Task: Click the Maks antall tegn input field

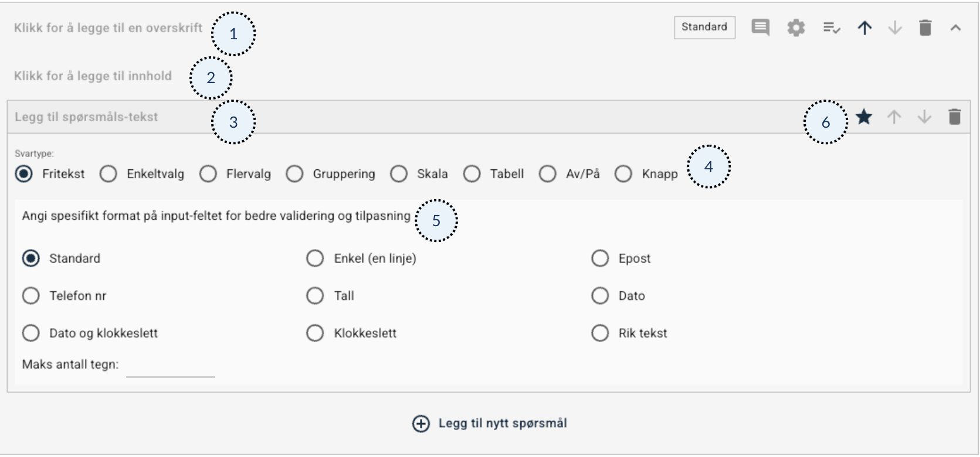Action: pyautogui.click(x=170, y=367)
